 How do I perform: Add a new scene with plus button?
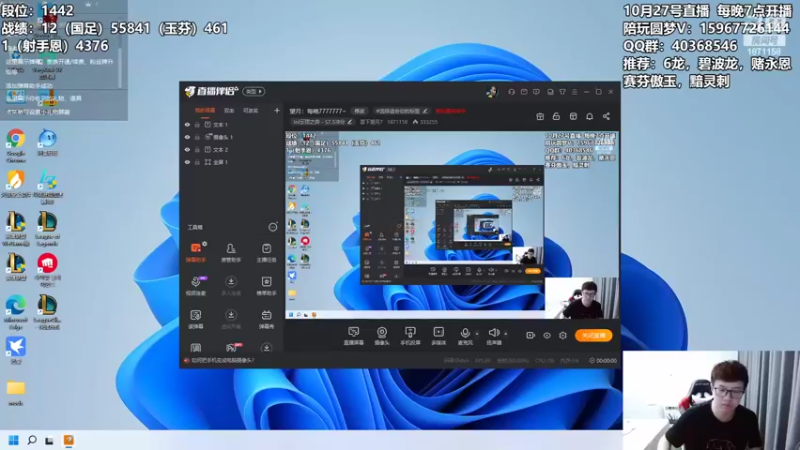[277, 110]
